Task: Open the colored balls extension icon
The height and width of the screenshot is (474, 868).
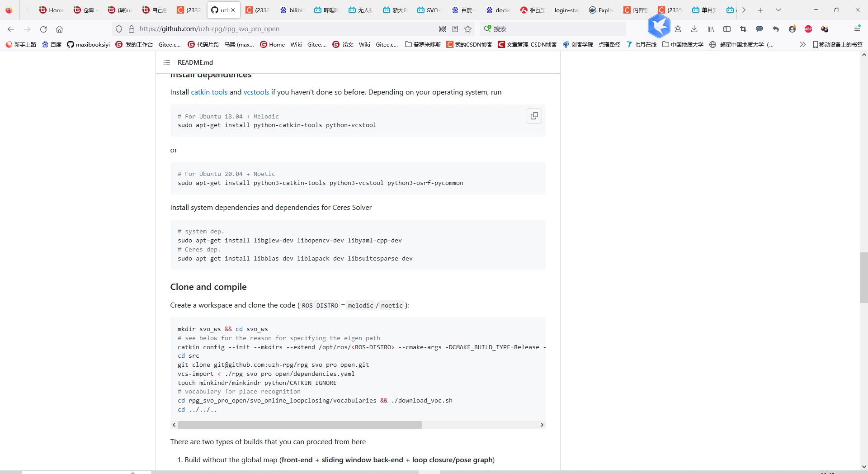Action: [825, 29]
